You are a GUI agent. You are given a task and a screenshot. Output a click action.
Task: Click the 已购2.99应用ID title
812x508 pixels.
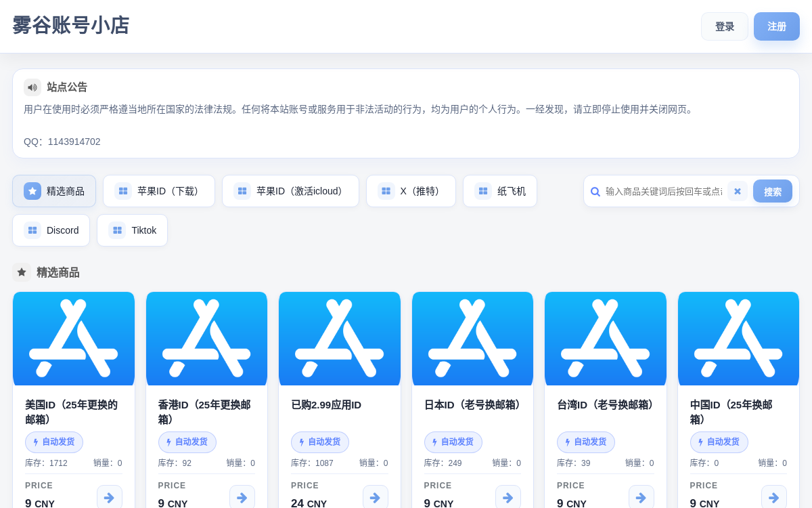pyautogui.click(x=326, y=405)
